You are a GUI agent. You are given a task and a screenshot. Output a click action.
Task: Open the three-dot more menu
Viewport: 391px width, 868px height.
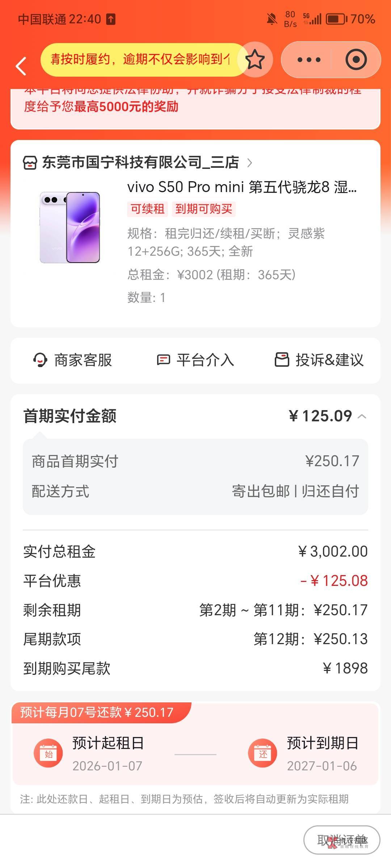[x=308, y=60]
